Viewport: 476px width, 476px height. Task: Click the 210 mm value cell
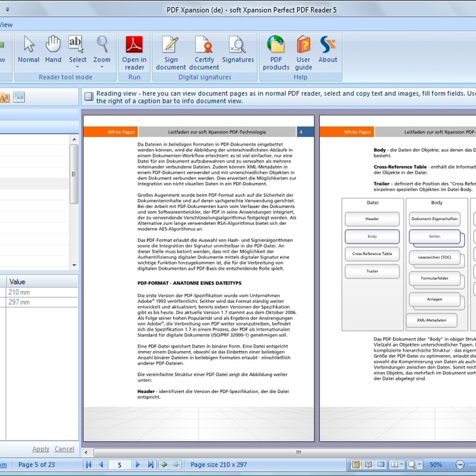(42, 292)
